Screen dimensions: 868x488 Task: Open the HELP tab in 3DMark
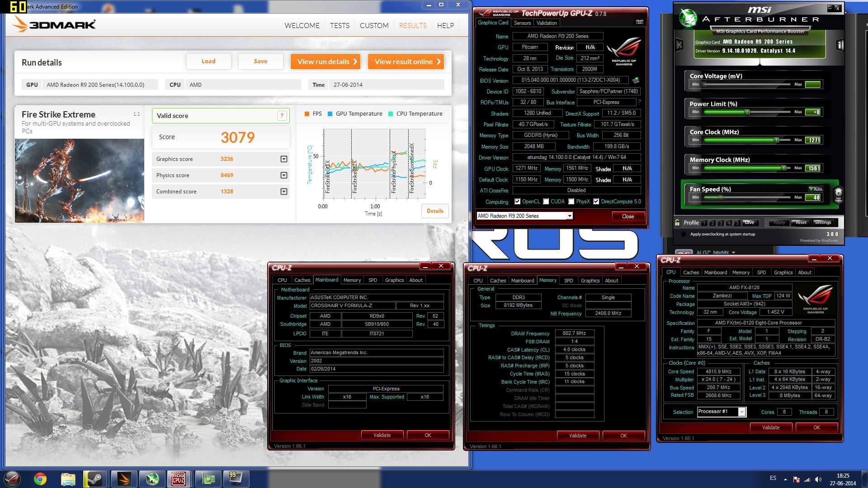445,25
